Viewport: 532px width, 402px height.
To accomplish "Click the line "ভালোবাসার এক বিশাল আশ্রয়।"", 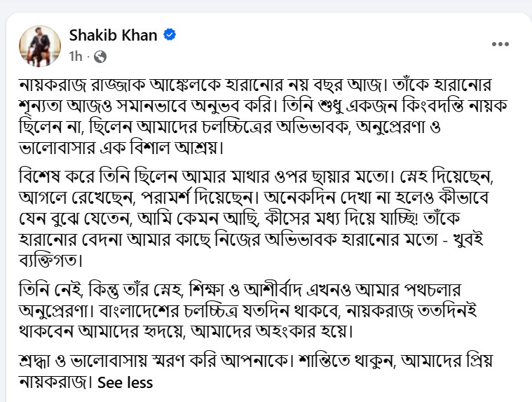I will click(122, 148).
